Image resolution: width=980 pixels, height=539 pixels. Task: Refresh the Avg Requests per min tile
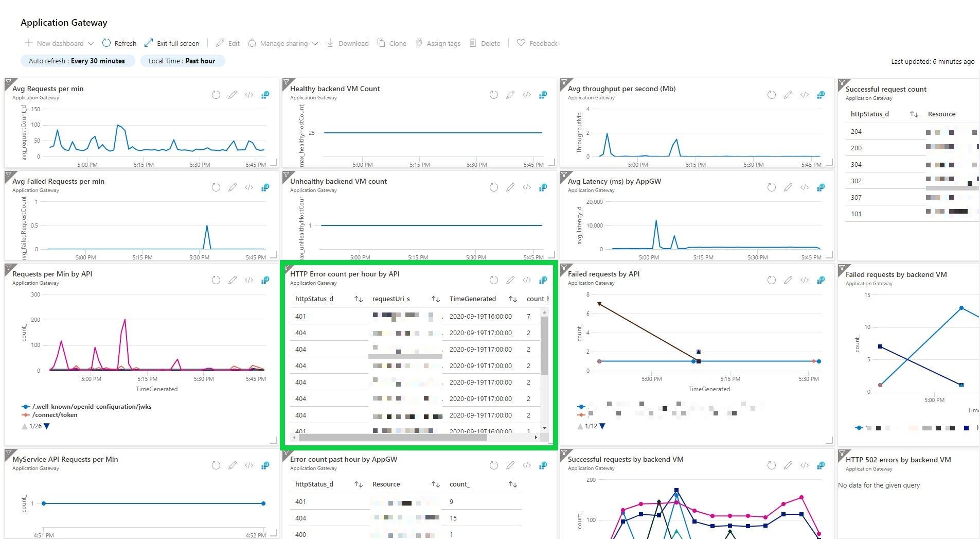click(x=216, y=94)
